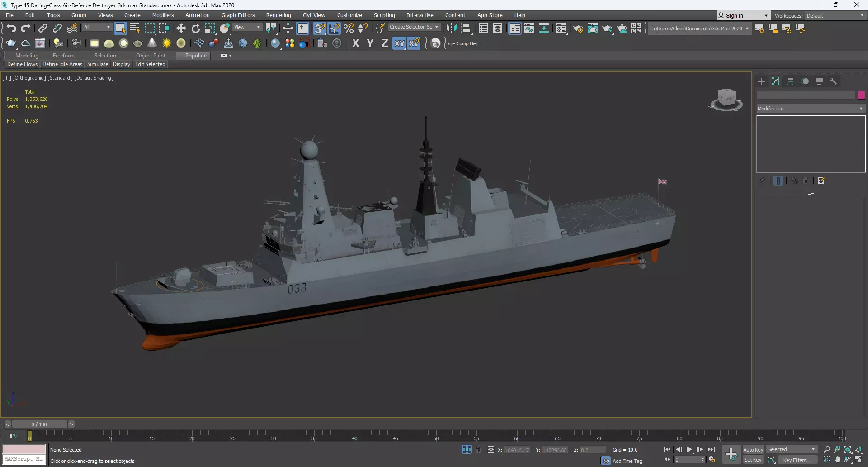The height and width of the screenshot is (467, 868).
Task: Toggle Selection Lock padlock
Action: 479,449
